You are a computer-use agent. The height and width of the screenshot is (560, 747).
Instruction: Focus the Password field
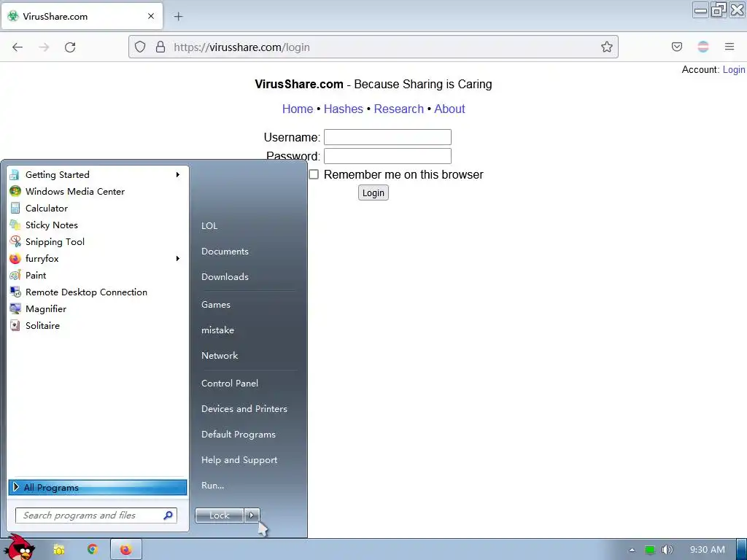[x=387, y=156]
